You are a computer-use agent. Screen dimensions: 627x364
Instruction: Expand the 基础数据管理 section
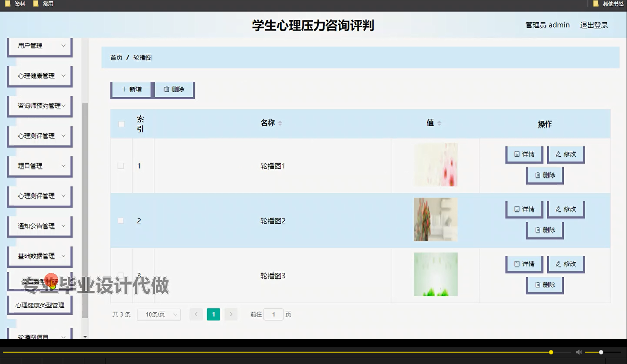pos(40,256)
